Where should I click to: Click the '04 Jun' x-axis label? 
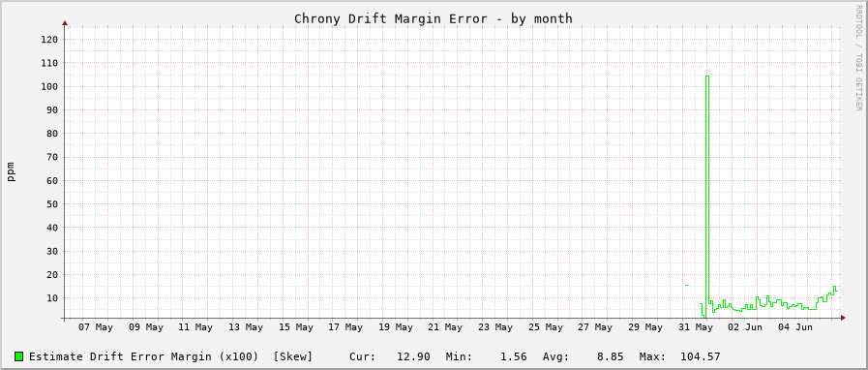coord(796,328)
